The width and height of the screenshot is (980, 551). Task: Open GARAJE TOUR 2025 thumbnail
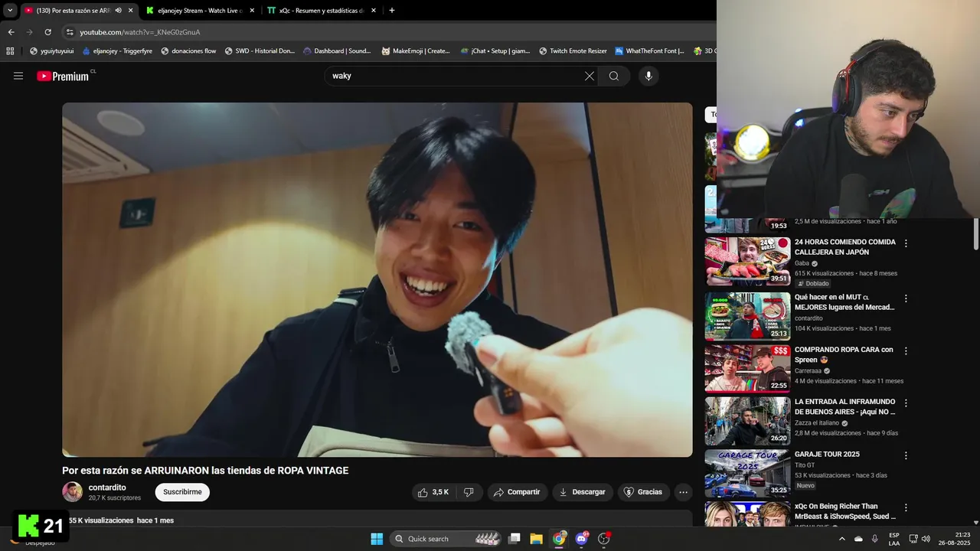747,472
